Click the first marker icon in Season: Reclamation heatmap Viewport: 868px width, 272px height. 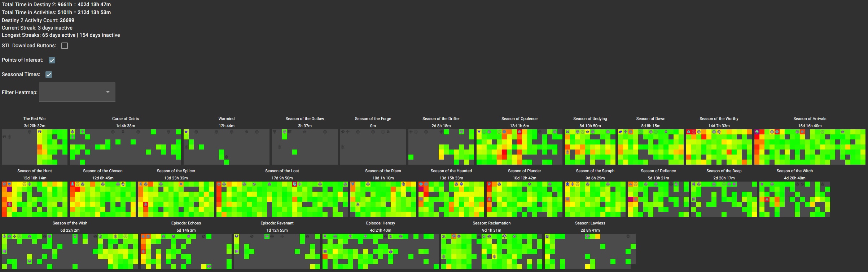(x=444, y=236)
